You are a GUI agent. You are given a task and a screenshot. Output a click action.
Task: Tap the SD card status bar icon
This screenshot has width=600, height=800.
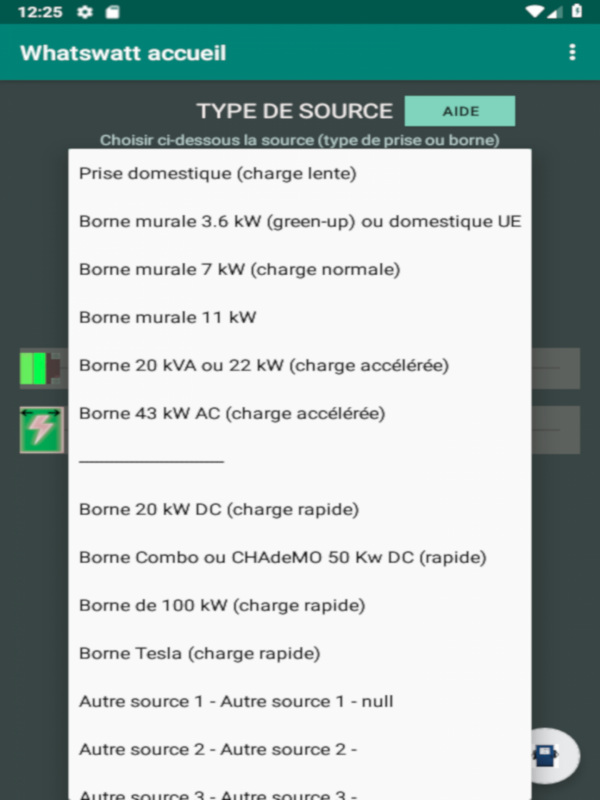112,12
